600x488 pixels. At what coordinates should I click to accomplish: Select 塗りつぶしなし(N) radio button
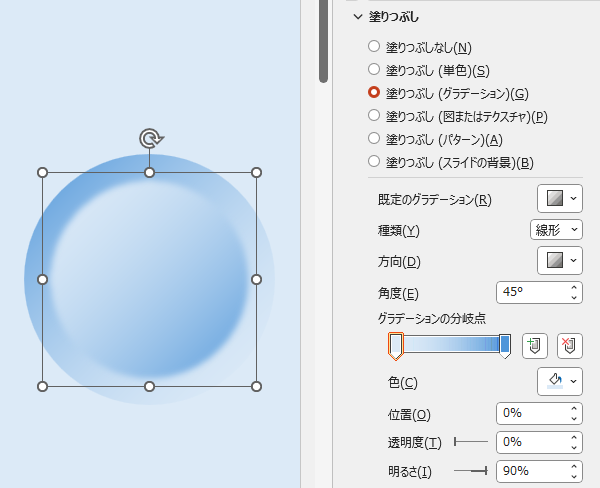pyautogui.click(x=374, y=46)
